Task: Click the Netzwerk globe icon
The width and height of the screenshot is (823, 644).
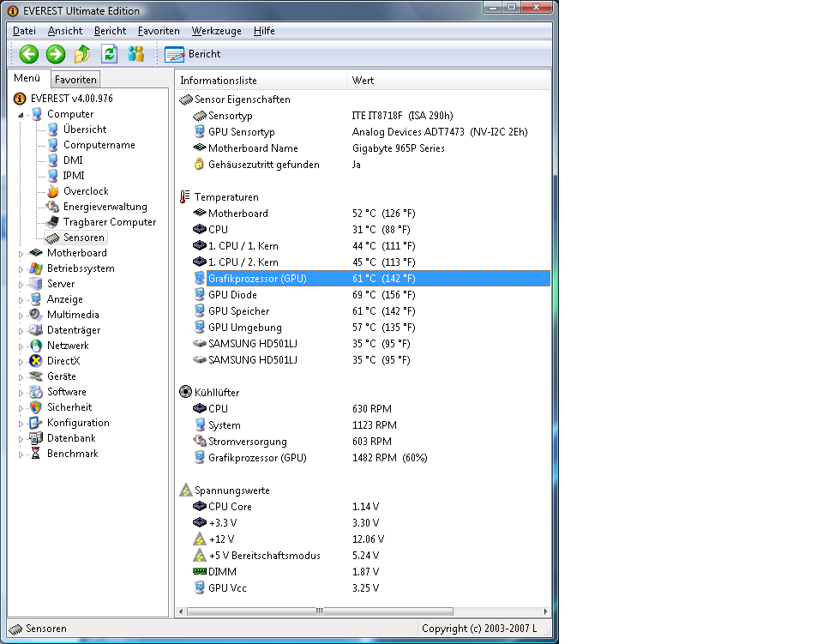Action: tap(36, 346)
